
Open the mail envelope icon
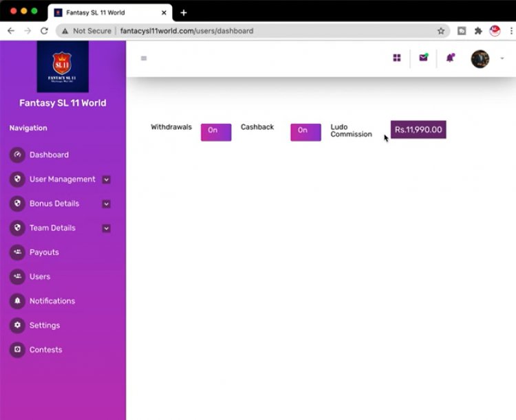423,58
